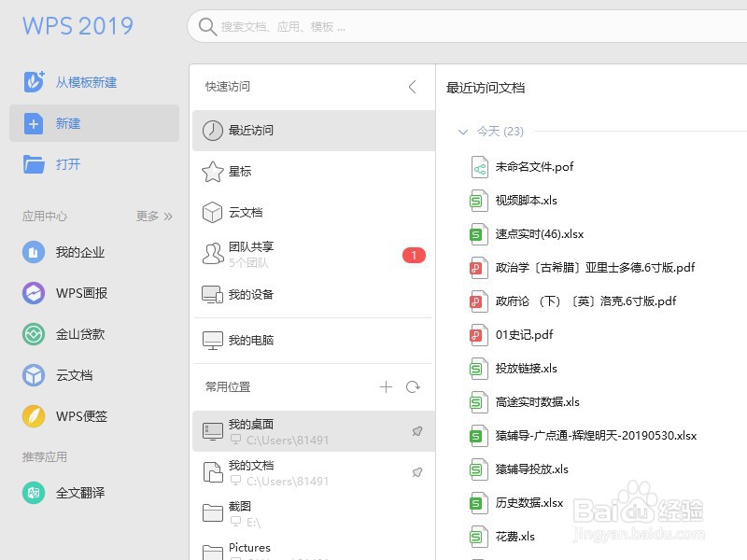Open 全文翻译 recommended app
747x560 pixels.
pyautogui.click(x=63, y=493)
